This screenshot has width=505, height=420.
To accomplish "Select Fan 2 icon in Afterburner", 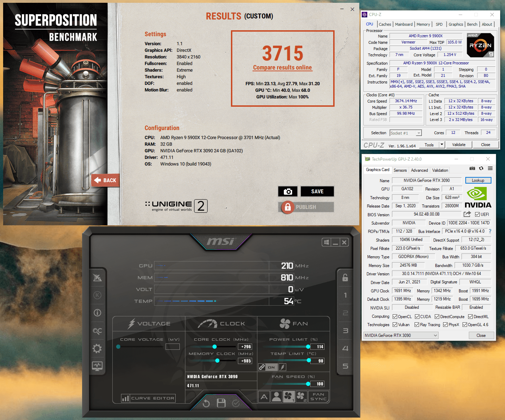I will pos(301,396).
